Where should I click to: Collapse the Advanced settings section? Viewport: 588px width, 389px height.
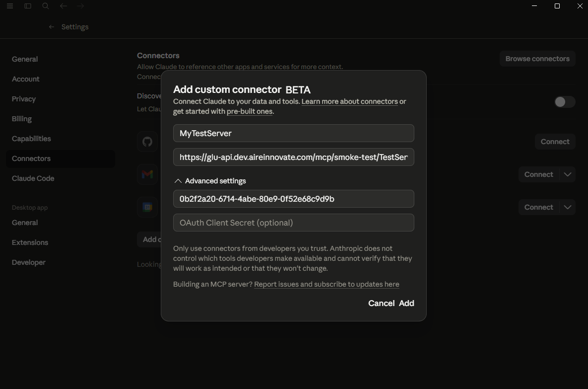coord(210,181)
